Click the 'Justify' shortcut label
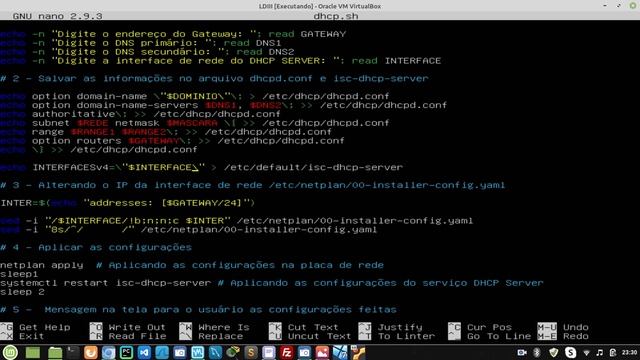640x360 pixels. [400, 327]
